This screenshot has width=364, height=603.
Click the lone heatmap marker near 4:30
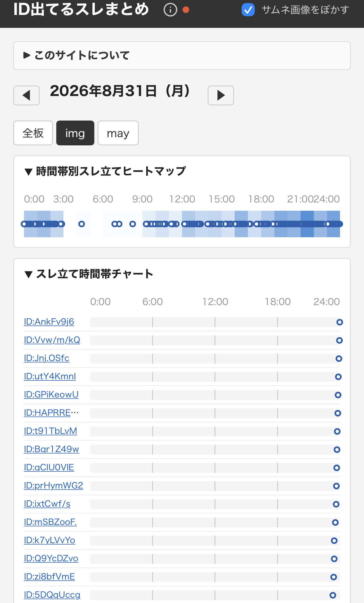coord(82,224)
